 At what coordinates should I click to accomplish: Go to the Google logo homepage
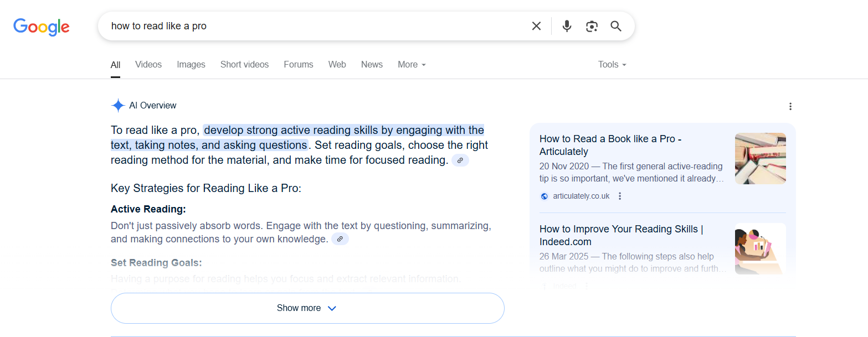point(42,27)
